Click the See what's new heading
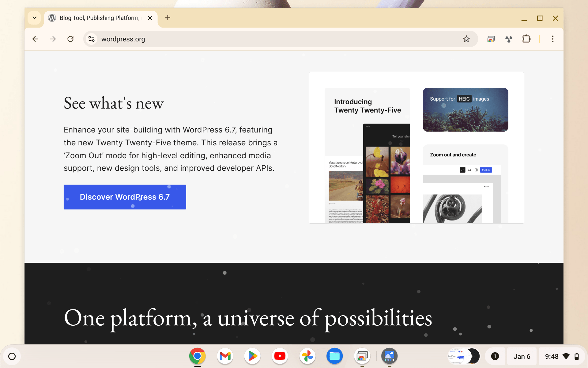 click(x=114, y=103)
